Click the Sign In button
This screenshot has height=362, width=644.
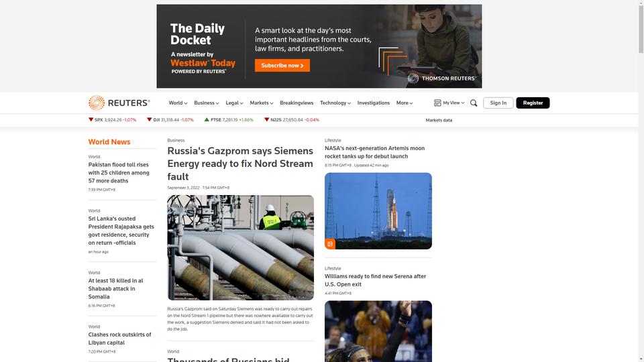click(x=498, y=103)
